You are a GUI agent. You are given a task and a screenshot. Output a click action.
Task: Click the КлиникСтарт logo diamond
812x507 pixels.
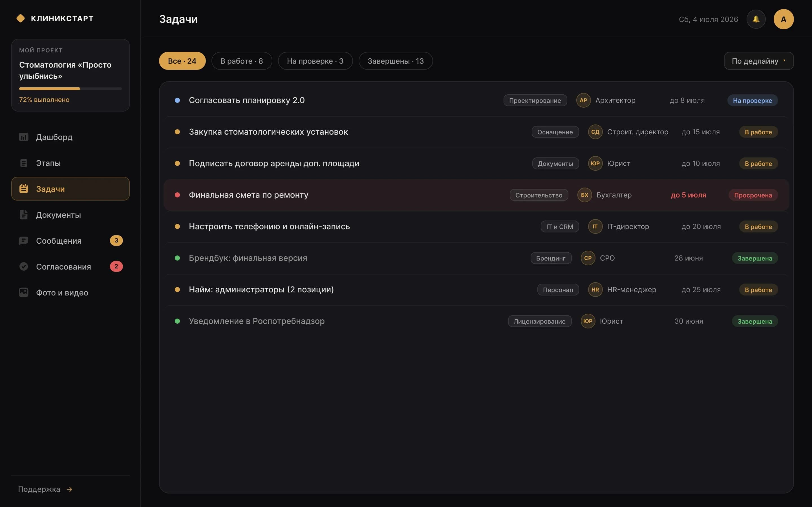tap(21, 18)
